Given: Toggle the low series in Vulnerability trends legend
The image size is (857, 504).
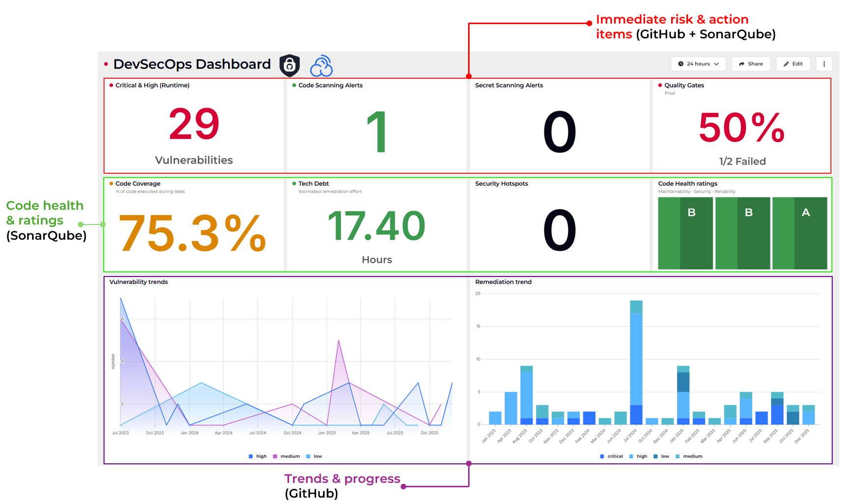Looking at the screenshot, I should [x=314, y=456].
